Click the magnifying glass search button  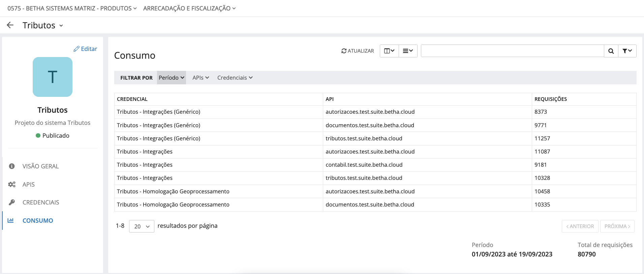(x=611, y=51)
